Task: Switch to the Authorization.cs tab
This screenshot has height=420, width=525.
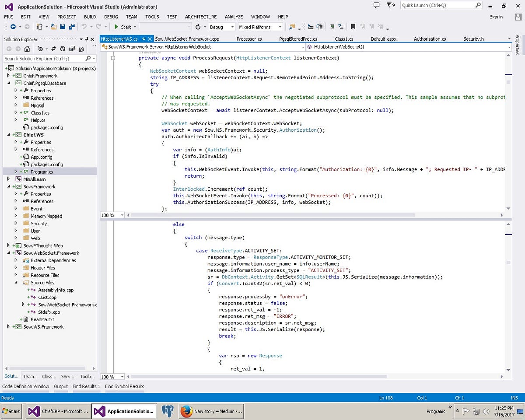Action: [430, 39]
